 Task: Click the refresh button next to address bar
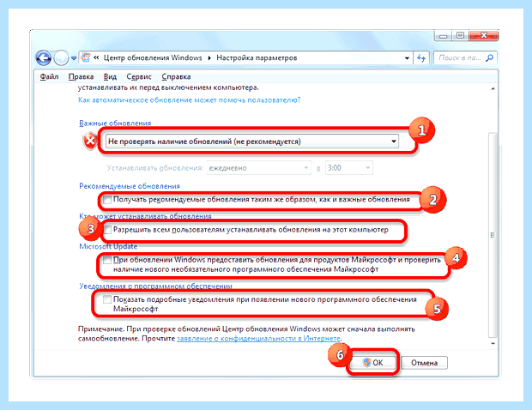[421, 58]
